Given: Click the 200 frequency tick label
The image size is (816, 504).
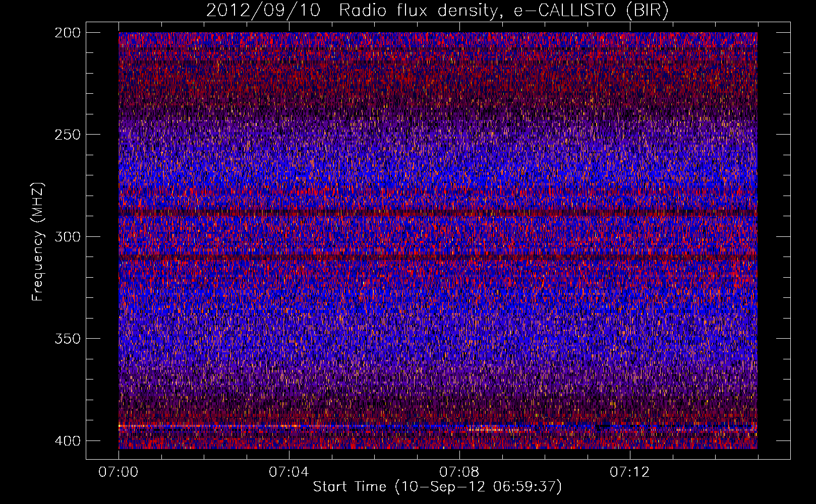Looking at the screenshot, I should point(67,33).
